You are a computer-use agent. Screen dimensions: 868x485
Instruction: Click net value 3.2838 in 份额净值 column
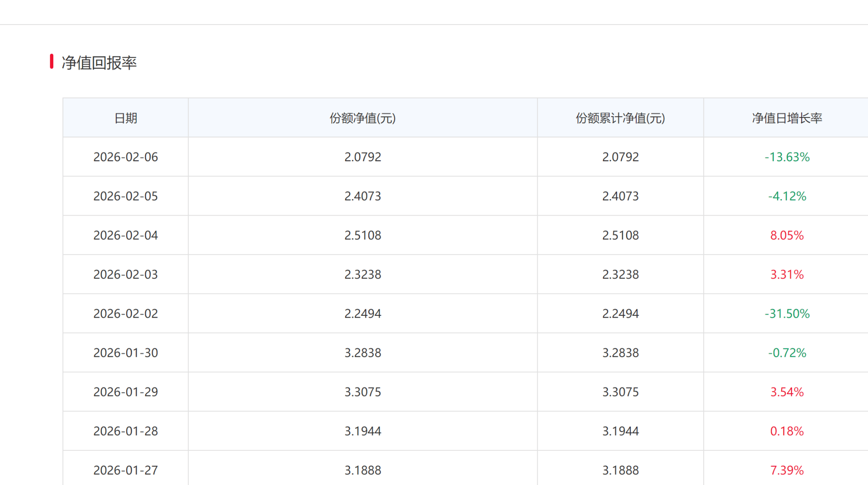[363, 353]
